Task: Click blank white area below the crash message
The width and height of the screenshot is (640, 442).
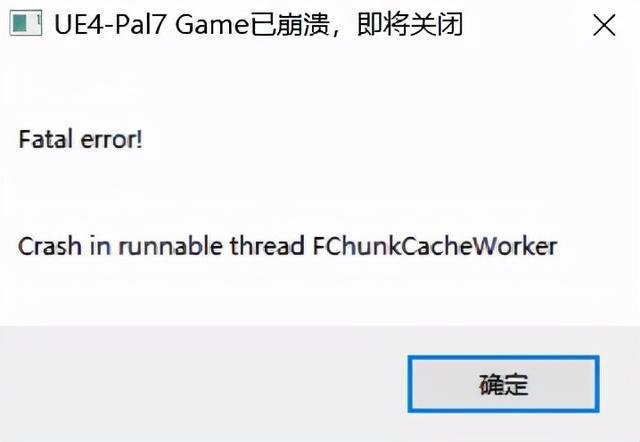Action: pyautogui.click(x=286, y=292)
